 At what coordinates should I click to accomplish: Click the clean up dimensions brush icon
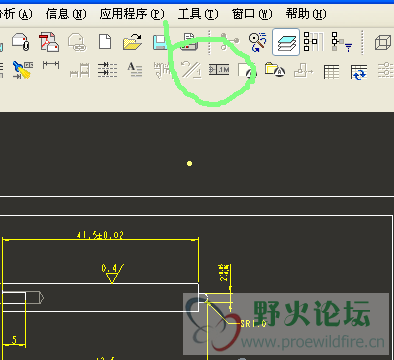coord(23,70)
